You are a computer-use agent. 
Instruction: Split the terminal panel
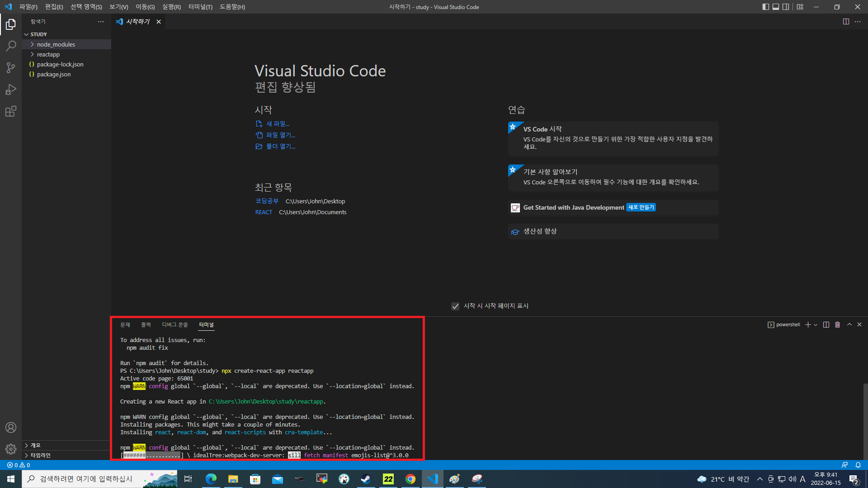pyautogui.click(x=826, y=324)
